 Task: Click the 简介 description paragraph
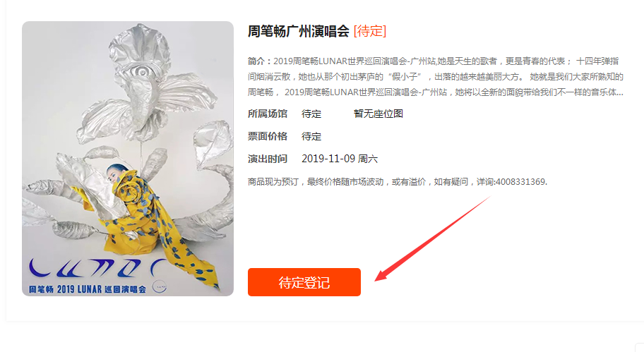coord(436,77)
